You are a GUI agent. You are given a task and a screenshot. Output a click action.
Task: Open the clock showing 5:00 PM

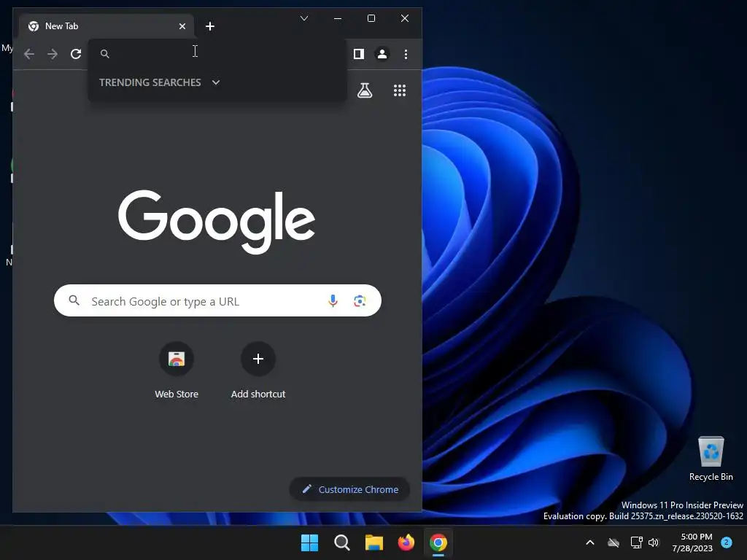(x=692, y=542)
